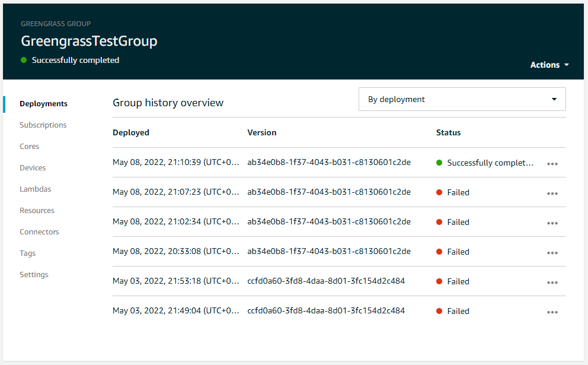Select May 03, 2022, 21:49:04 deployment date
The width and height of the screenshot is (588, 365).
point(175,310)
